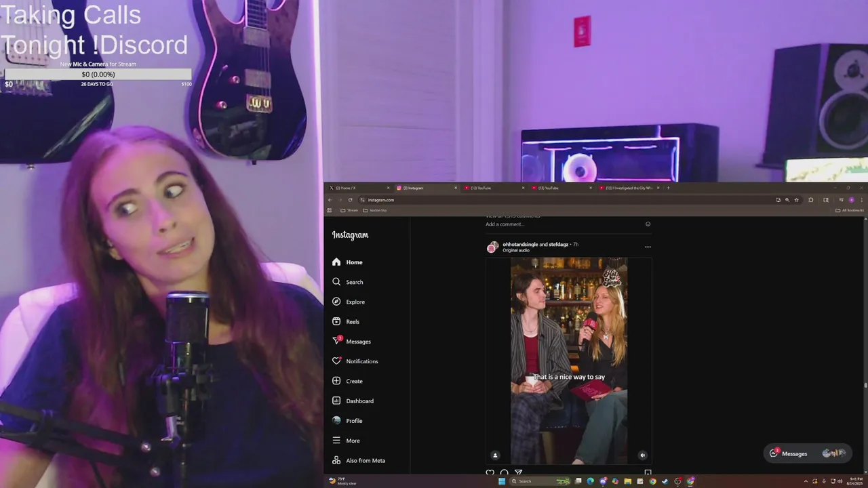
Task: Open the Dashboard in the Instagram sidebar
Action: [x=353, y=401]
